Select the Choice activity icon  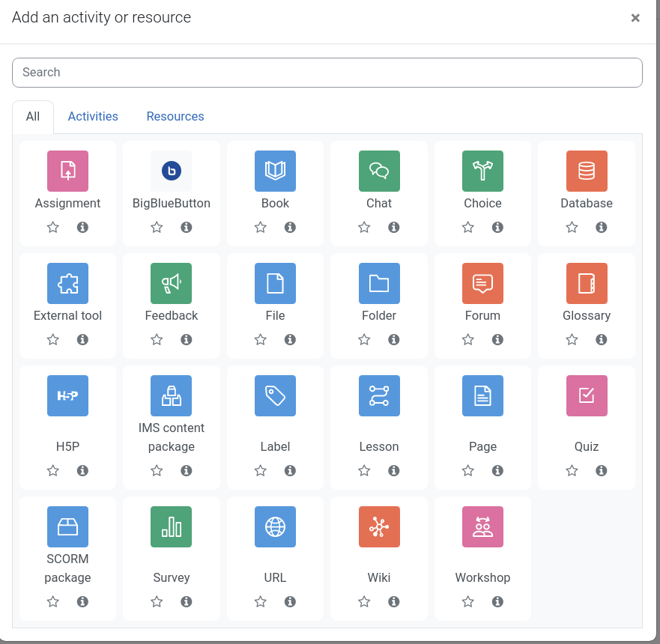pyautogui.click(x=482, y=171)
